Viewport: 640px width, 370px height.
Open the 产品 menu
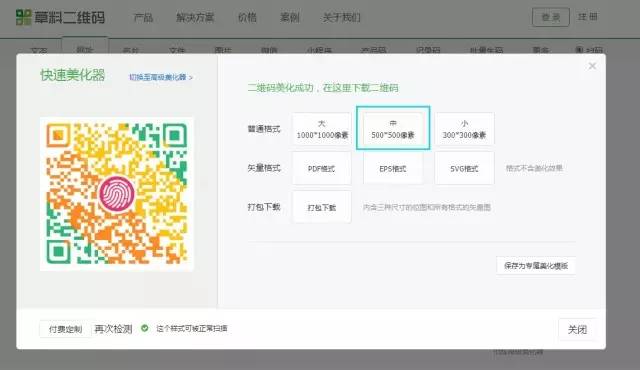coord(143,18)
